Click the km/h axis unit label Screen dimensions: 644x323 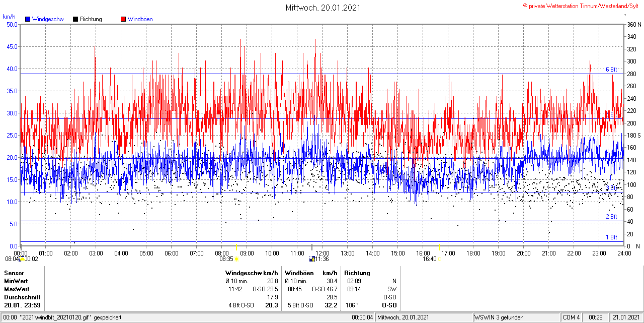9,17
